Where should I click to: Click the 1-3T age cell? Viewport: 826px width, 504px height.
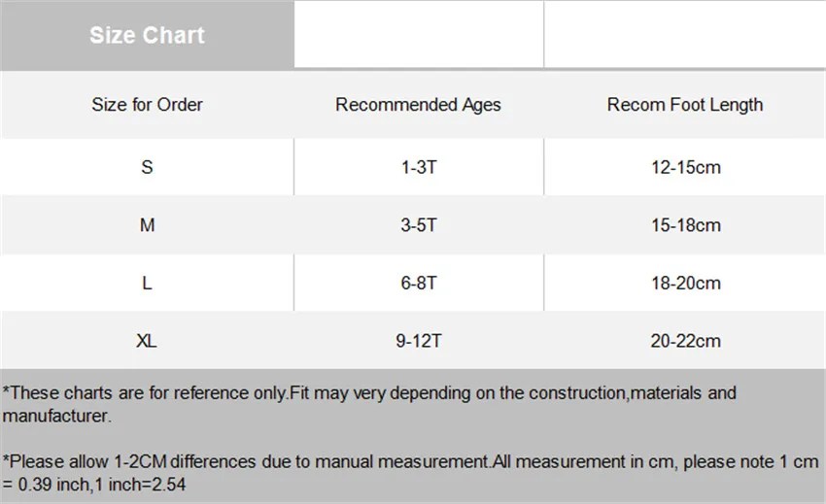pyautogui.click(x=419, y=167)
